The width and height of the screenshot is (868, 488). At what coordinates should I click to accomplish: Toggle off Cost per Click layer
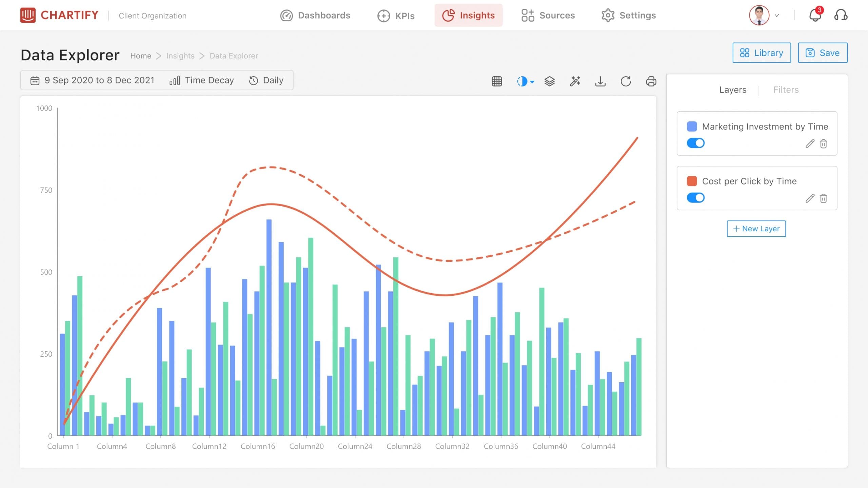pyautogui.click(x=695, y=198)
